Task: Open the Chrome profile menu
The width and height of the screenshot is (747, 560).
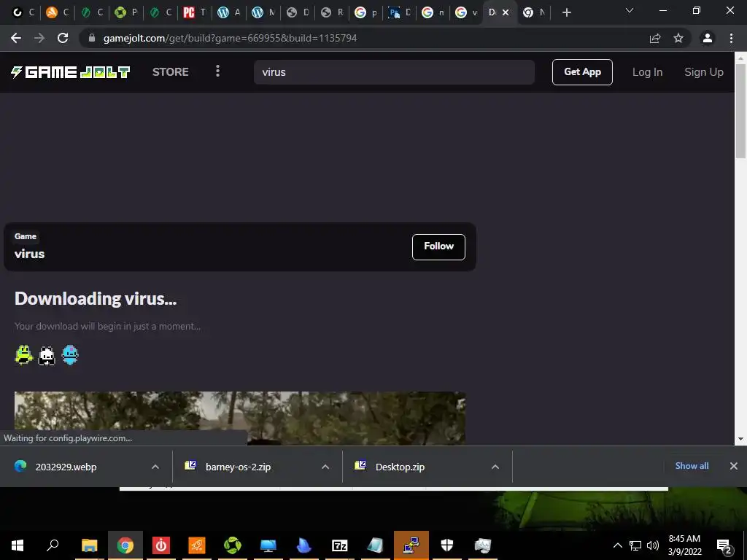Action: pyautogui.click(x=708, y=38)
